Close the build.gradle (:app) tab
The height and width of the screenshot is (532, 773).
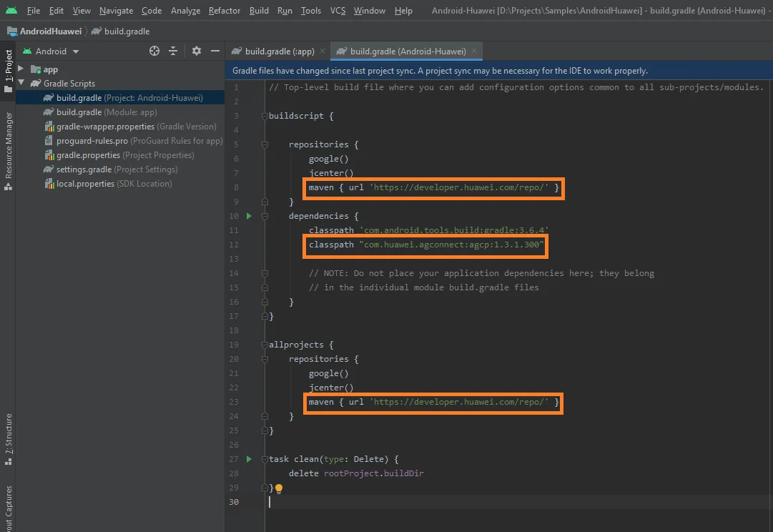(x=323, y=51)
